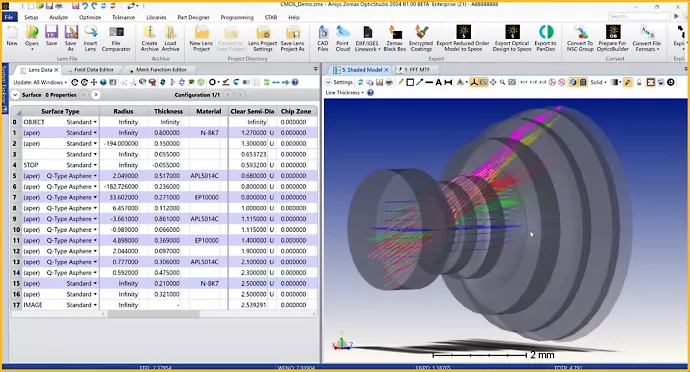
Task: Launch the Zemax Black Box export
Action: click(x=395, y=38)
